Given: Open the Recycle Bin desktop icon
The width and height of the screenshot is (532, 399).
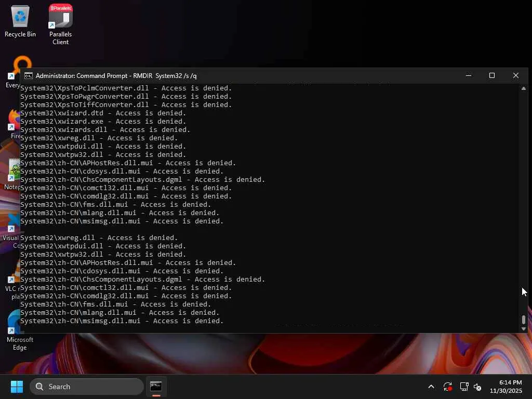Looking at the screenshot, I should click(20, 21).
